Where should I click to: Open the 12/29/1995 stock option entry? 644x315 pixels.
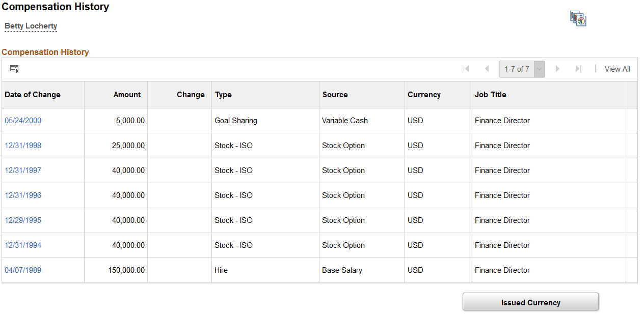pos(23,220)
